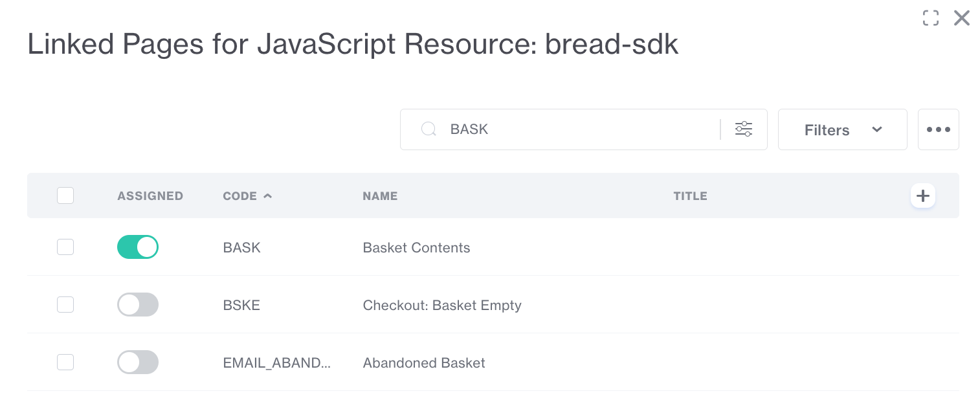Open the three-dots more options menu

point(938,129)
